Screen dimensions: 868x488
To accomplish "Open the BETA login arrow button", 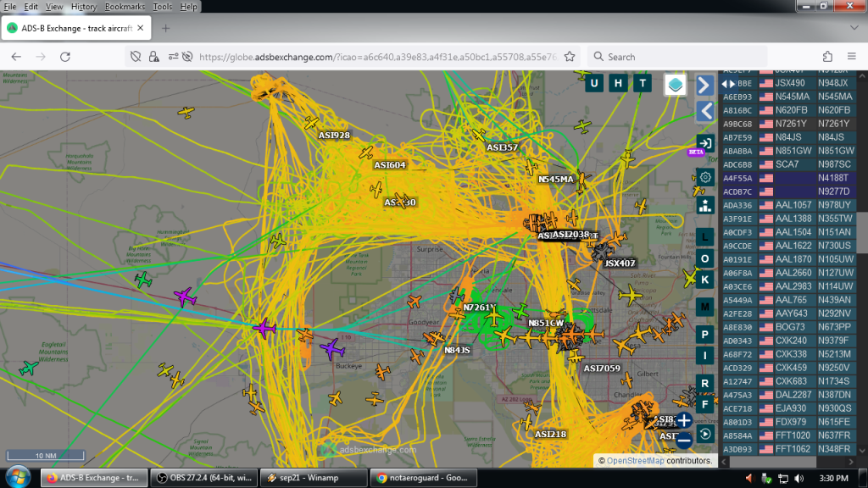I will click(704, 143).
